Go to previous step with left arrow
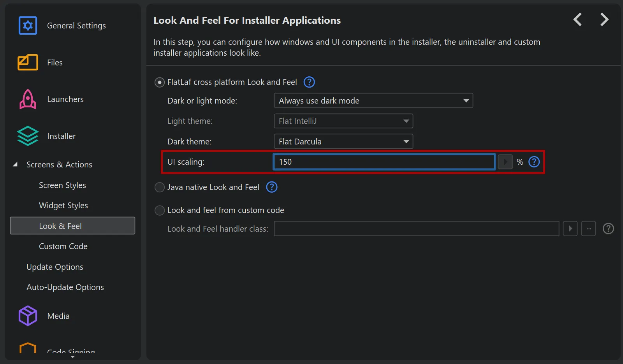Viewport: 623px width, 364px height. click(578, 19)
